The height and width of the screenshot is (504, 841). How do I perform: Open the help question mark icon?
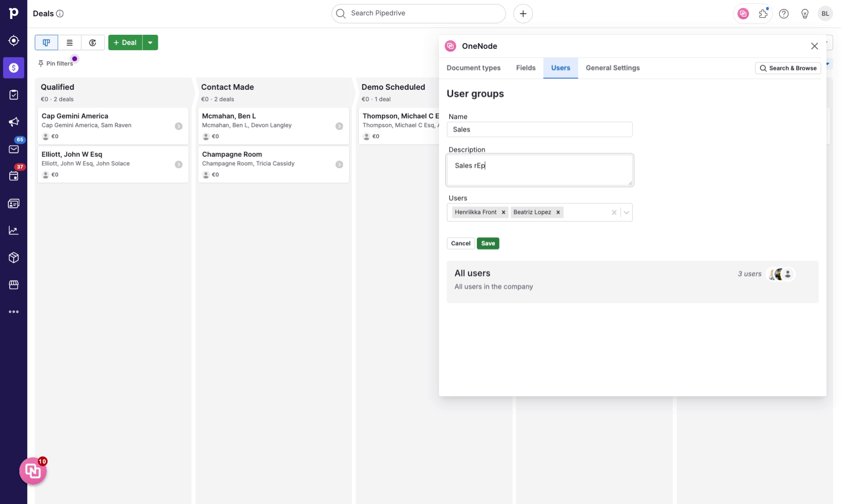click(x=784, y=14)
